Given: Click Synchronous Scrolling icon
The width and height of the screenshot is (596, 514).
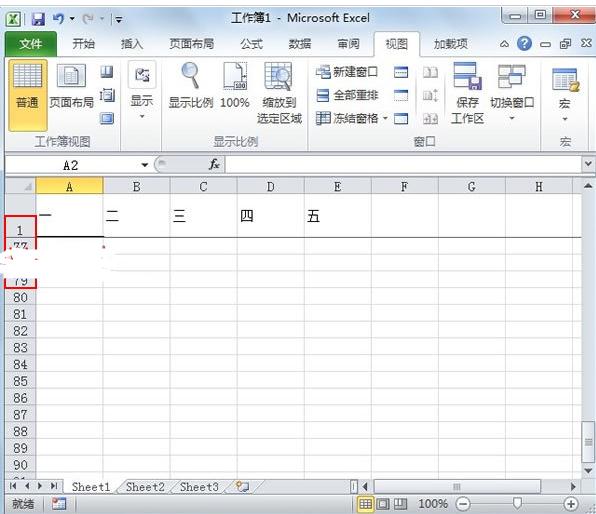Looking at the screenshot, I should click(430, 95).
